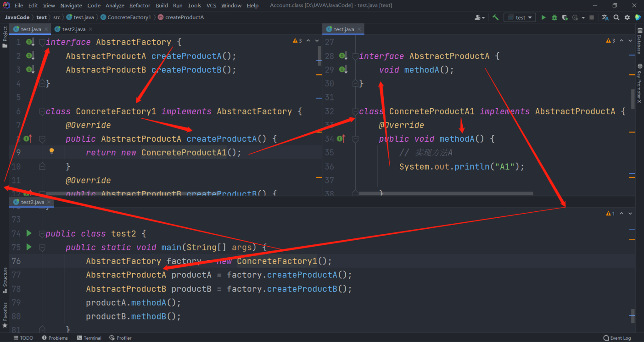Switch to test2.java tab in top-left editor
This screenshot has height=342, width=644.
73,29
